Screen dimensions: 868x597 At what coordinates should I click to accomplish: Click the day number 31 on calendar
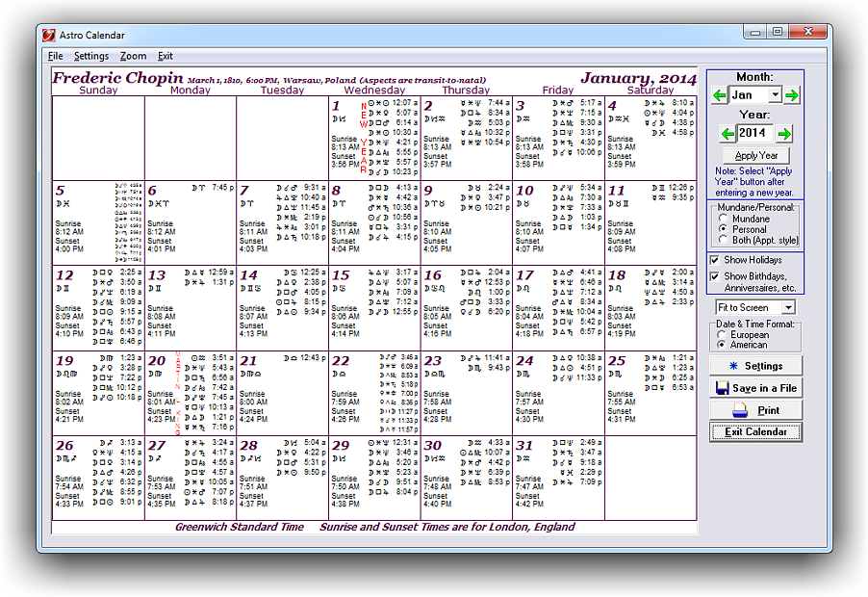pyautogui.click(x=524, y=445)
